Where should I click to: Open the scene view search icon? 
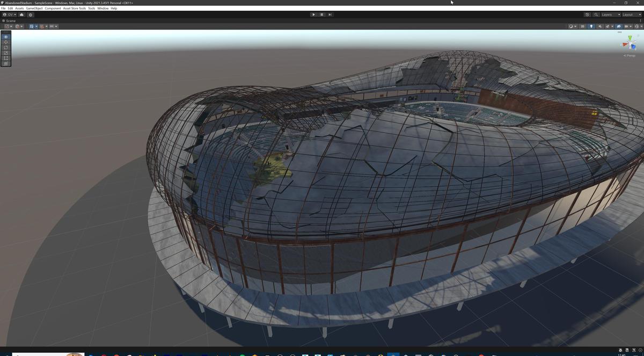(596, 14)
